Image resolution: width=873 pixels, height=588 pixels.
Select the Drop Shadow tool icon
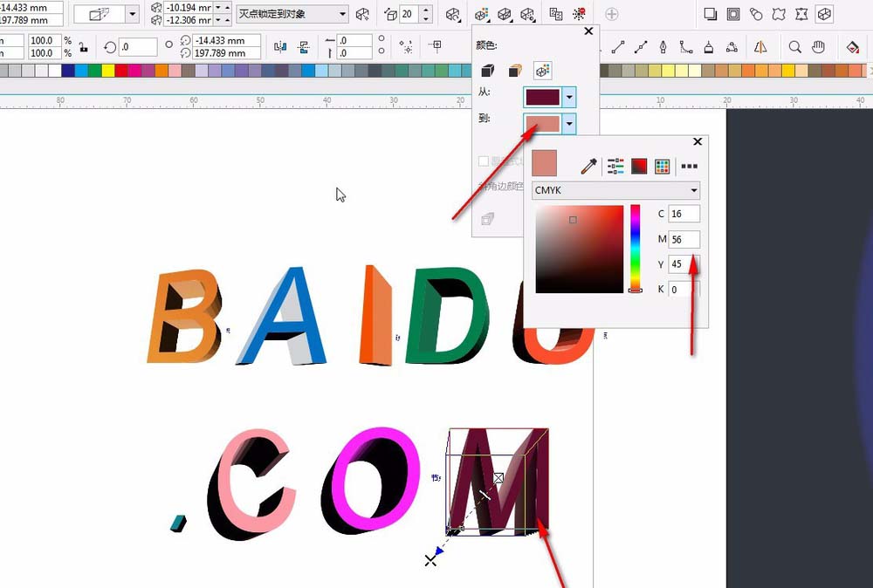(710, 15)
